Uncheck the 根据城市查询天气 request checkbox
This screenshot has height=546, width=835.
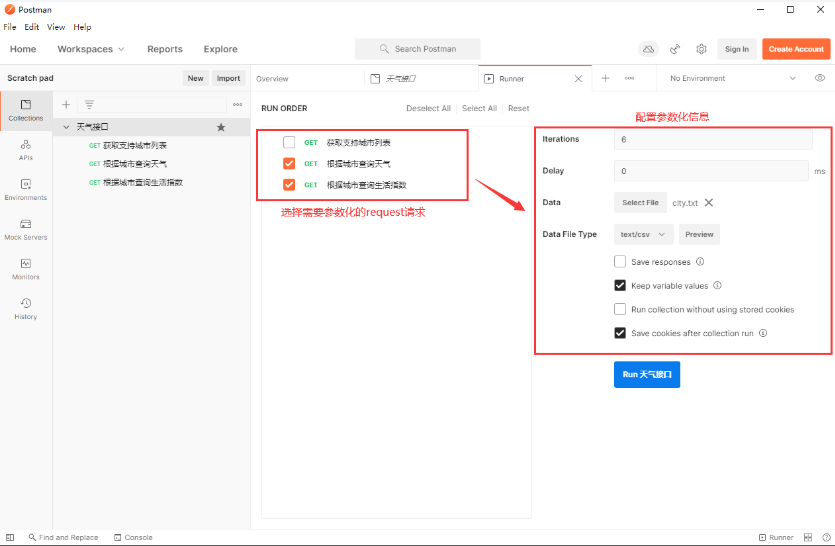click(289, 164)
